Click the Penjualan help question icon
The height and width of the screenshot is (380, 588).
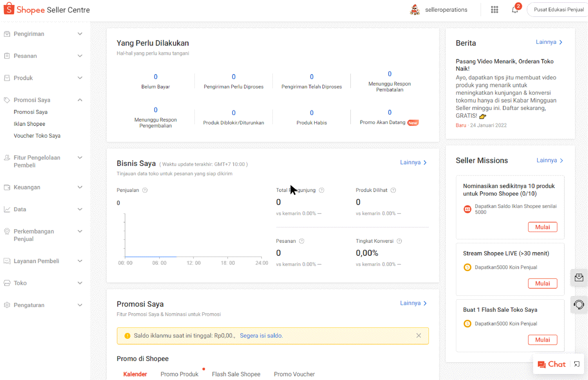click(x=145, y=190)
